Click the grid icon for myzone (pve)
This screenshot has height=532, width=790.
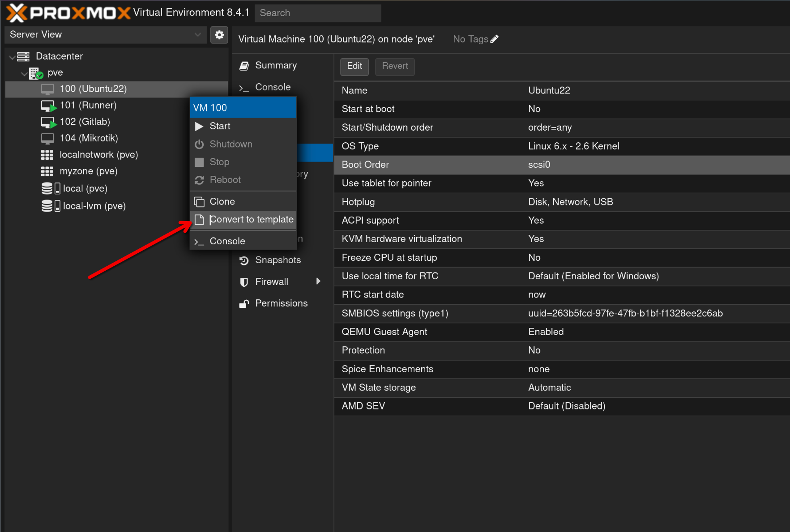[x=47, y=171]
